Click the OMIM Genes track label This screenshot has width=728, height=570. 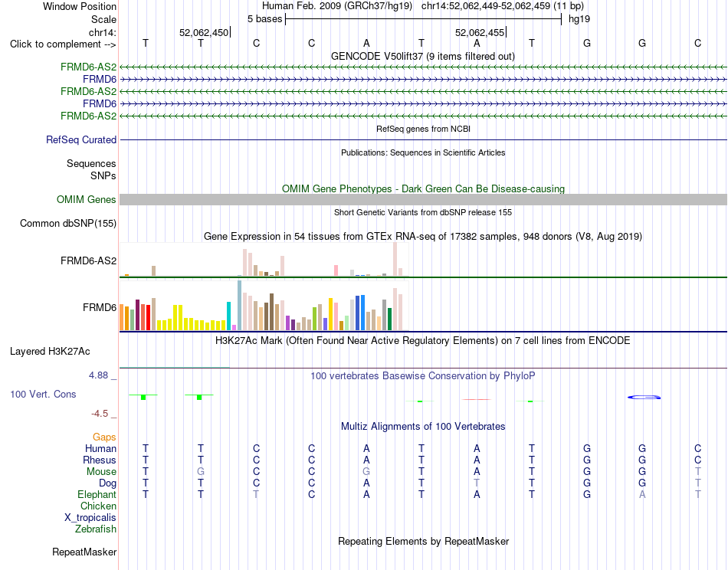click(86, 200)
